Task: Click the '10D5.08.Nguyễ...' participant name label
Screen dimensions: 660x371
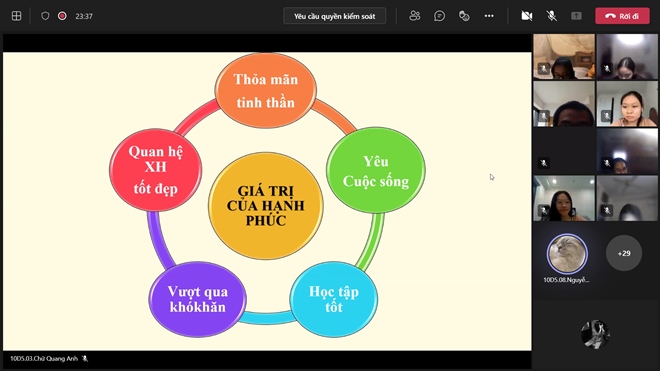Action: point(566,280)
